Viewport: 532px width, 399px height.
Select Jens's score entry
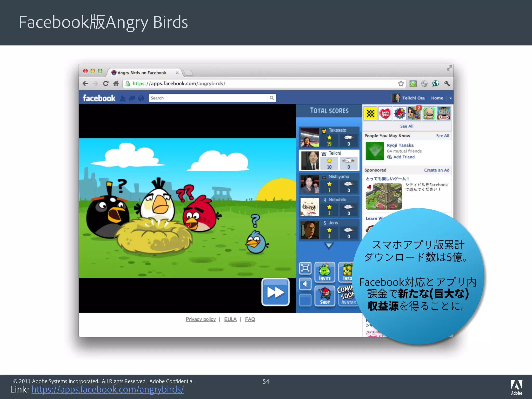[329, 230]
